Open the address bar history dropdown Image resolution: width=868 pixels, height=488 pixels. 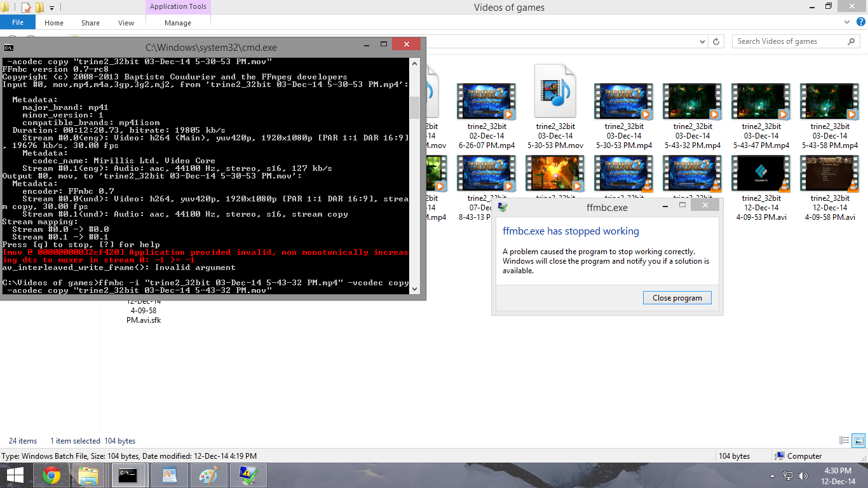pos(702,41)
